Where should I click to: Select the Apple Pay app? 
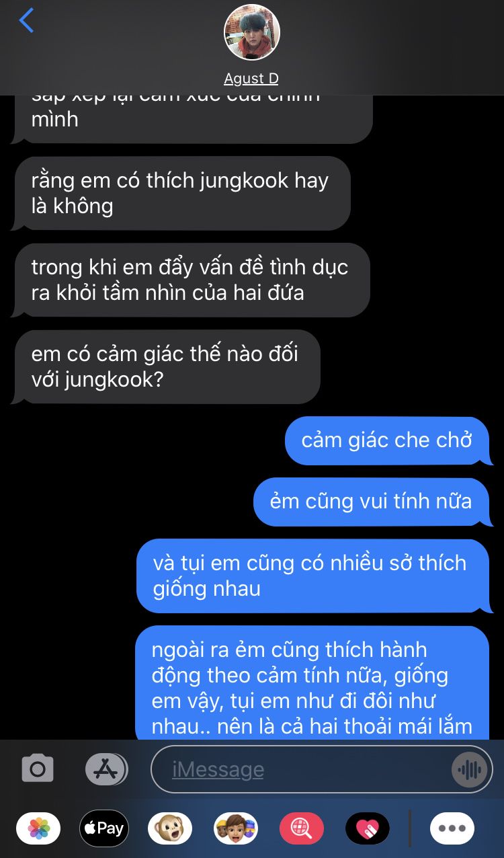point(104,828)
